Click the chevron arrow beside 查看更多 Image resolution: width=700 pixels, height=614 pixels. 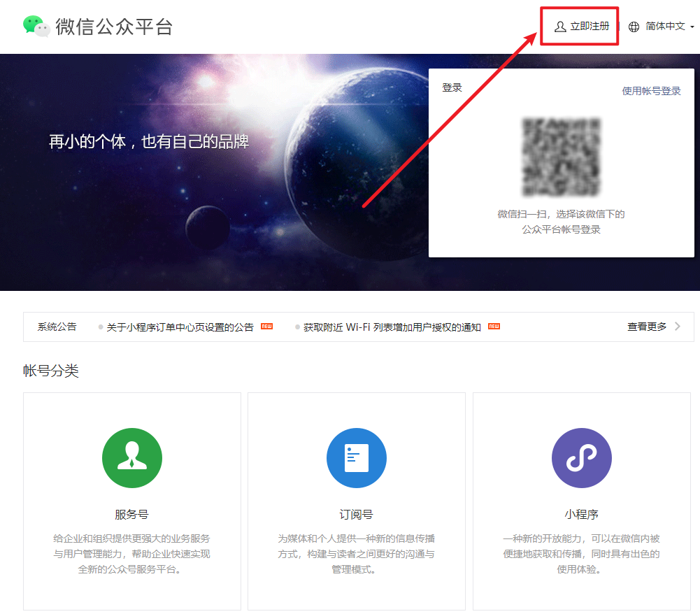tap(678, 327)
